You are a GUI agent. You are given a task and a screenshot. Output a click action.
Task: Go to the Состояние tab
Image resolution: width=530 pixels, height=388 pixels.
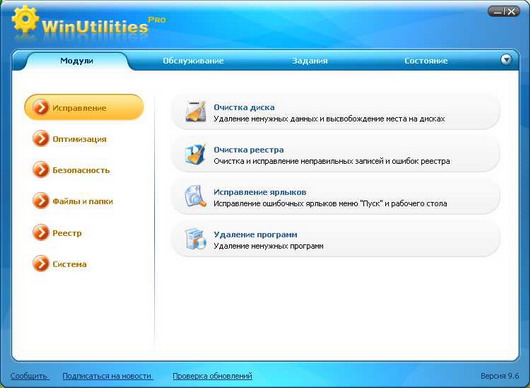click(426, 61)
